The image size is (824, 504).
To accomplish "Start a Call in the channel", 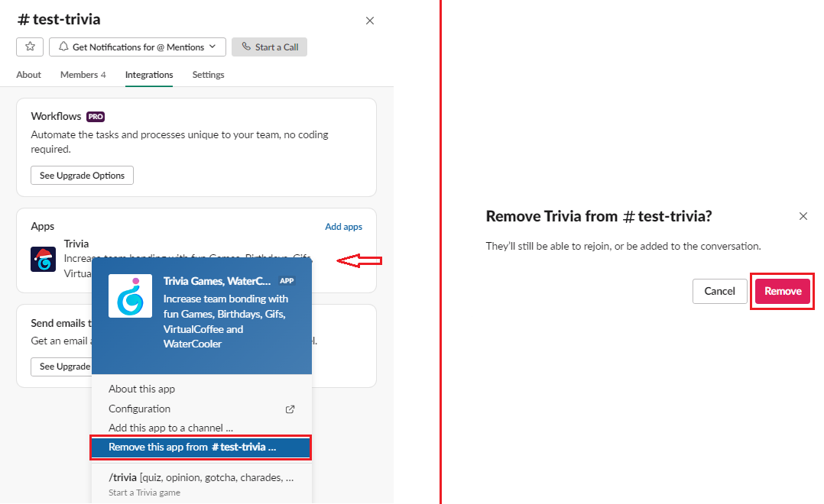I will click(269, 47).
